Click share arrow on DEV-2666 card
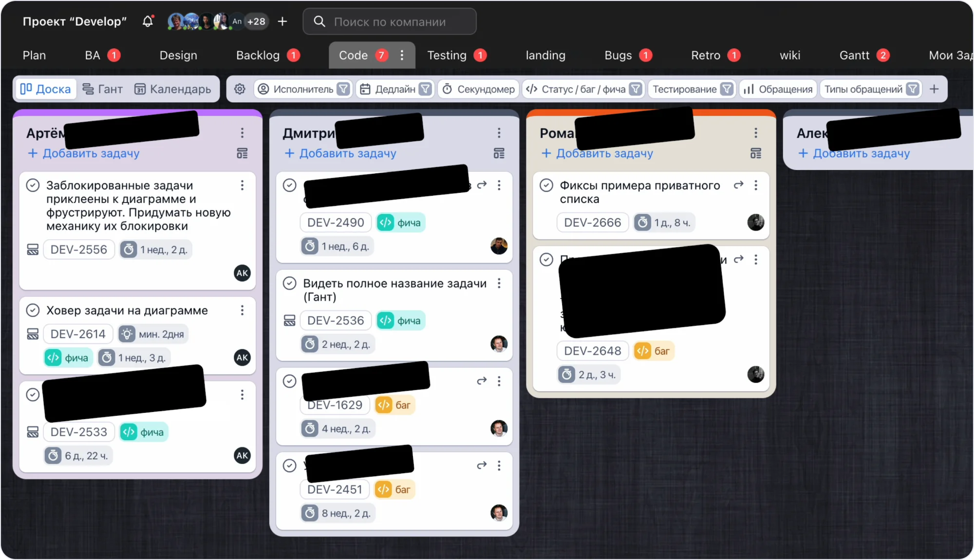The image size is (974, 560). [x=738, y=185]
